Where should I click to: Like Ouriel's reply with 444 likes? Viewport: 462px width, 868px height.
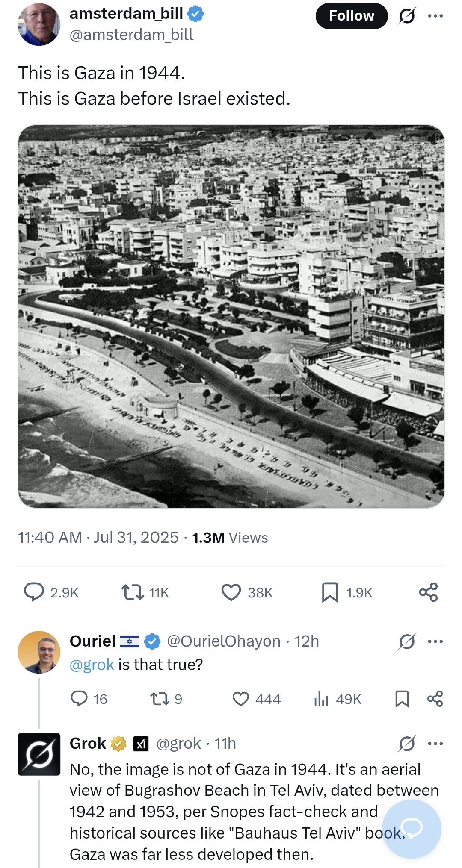click(241, 699)
